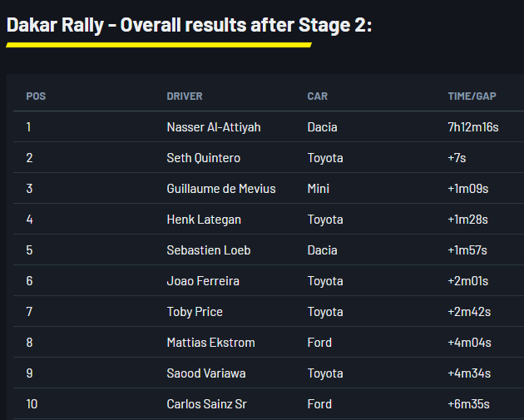524x420 pixels.
Task: Select driver Seth Quintero
Action: click(x=203, y=158)
